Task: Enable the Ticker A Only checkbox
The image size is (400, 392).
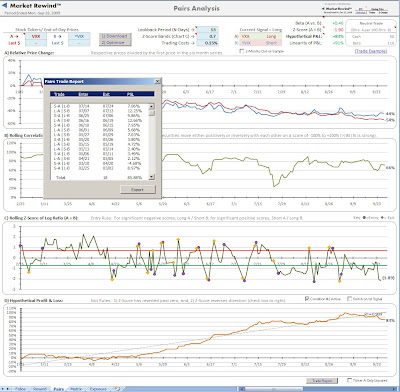Action: [349, 380]
